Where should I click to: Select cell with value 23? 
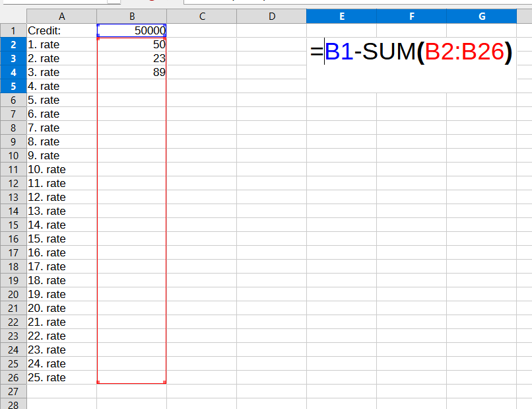[131, 58]
